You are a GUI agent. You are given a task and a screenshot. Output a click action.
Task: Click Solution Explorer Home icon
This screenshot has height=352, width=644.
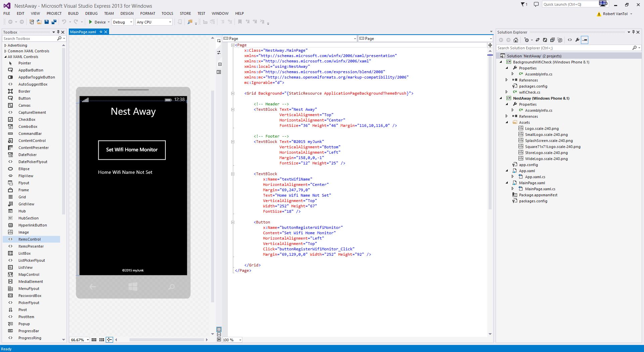click(516, 40)
